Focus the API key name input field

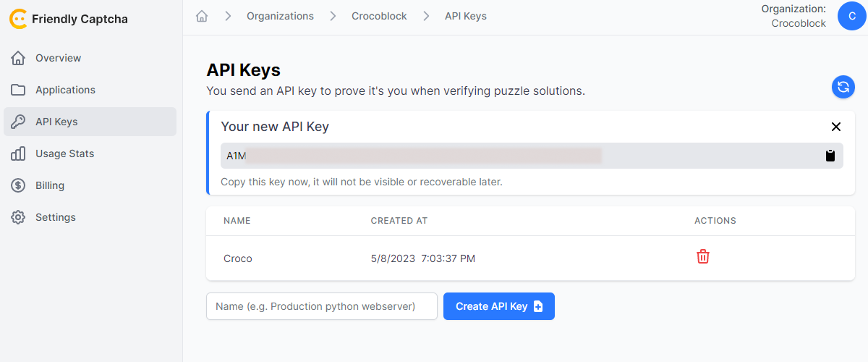coord(322,306)
